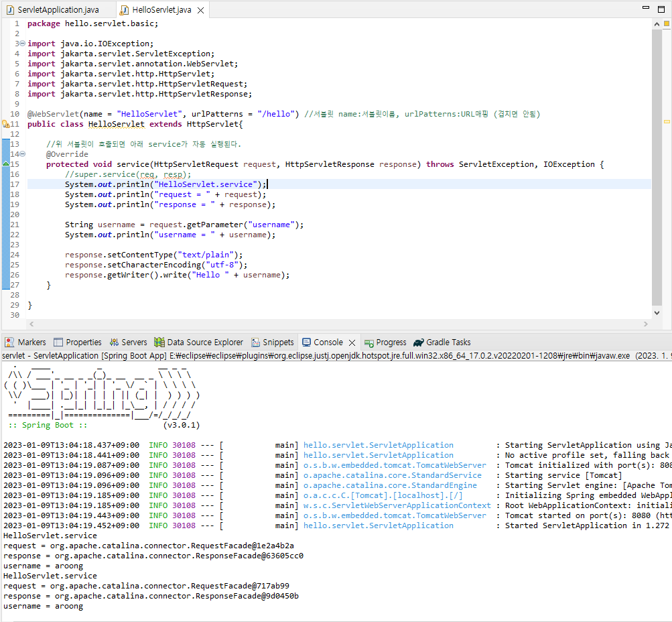Screen dimensions: 672x622
Task: Minimize the editor area
Action: pyautogui.click(x=646, y=8)
